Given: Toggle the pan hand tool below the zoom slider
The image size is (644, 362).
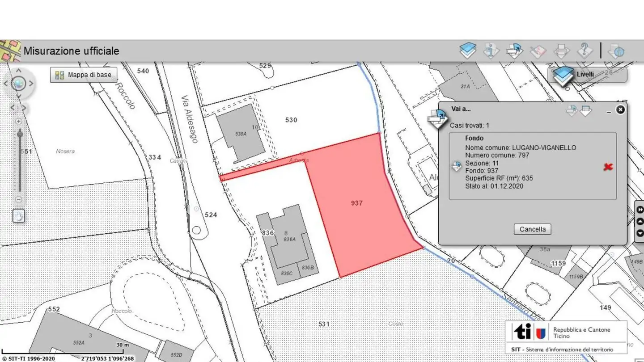Looking at the screenshot, I should (x=18, y=216).
